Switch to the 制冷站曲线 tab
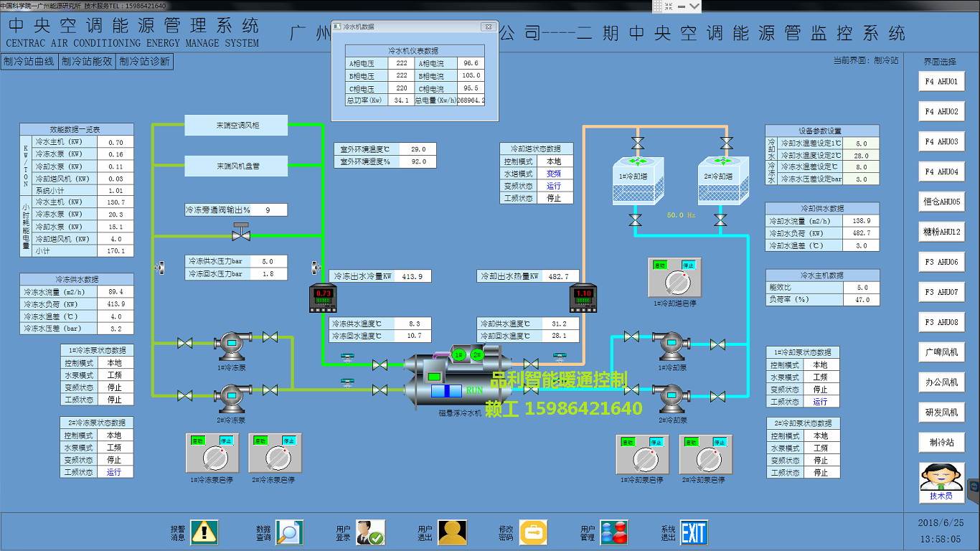980x551 pixels. 29,62
